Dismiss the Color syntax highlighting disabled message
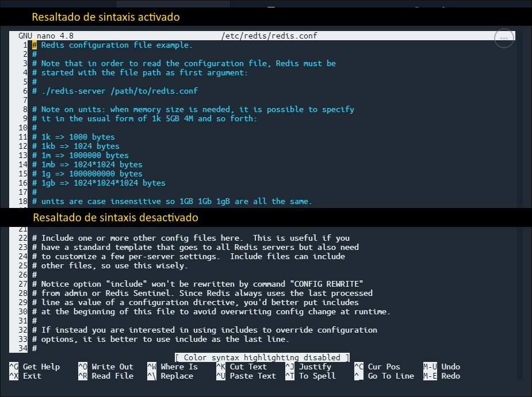The width and height of the screenshot is (532, 397). 263,357
